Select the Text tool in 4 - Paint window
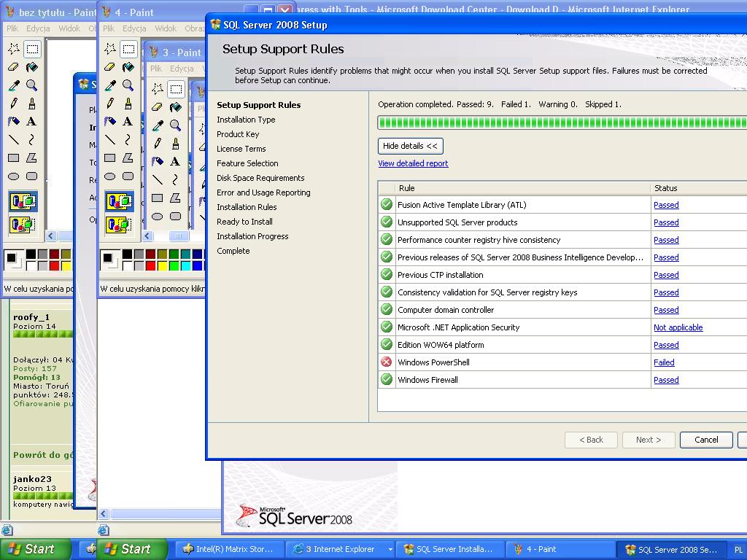Viewport: 747px width, 560px height. (128, 122)
